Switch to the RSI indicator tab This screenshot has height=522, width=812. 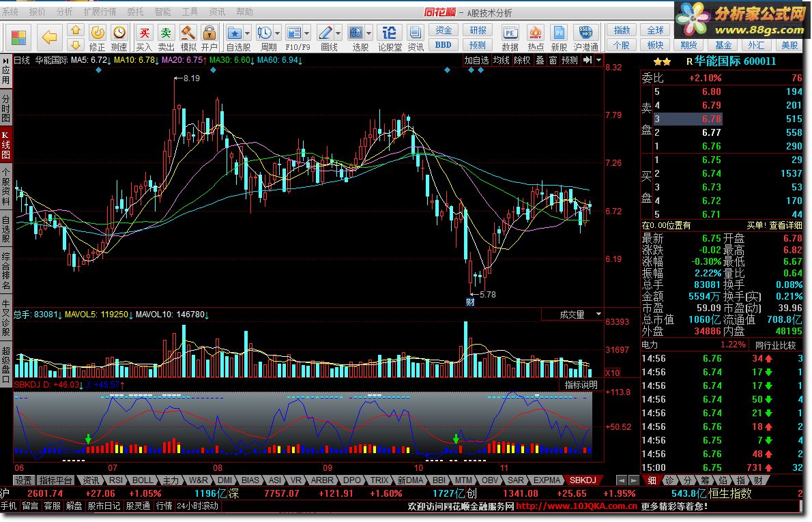pos(117,480)
